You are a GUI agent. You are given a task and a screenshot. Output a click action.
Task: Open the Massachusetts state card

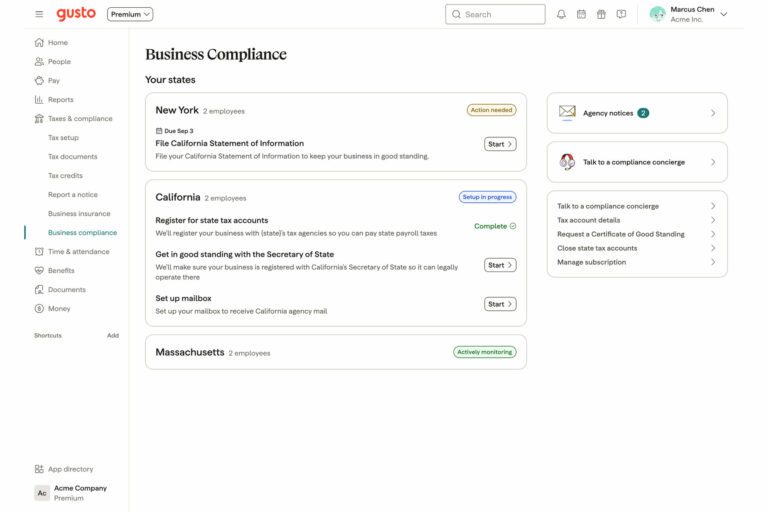(336, 352)
